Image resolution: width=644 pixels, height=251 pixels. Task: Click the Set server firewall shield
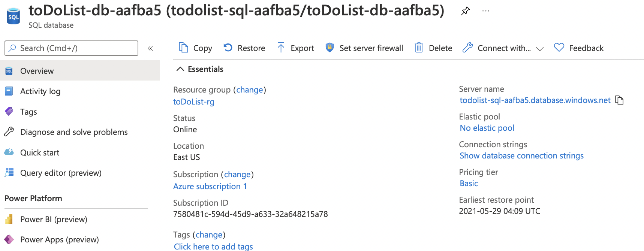pyautogui.click(x=329, y=48)
